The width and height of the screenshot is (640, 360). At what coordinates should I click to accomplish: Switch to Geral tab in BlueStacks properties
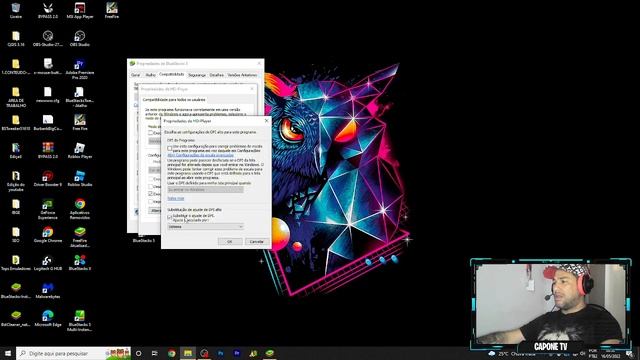(x=136, y=75)
